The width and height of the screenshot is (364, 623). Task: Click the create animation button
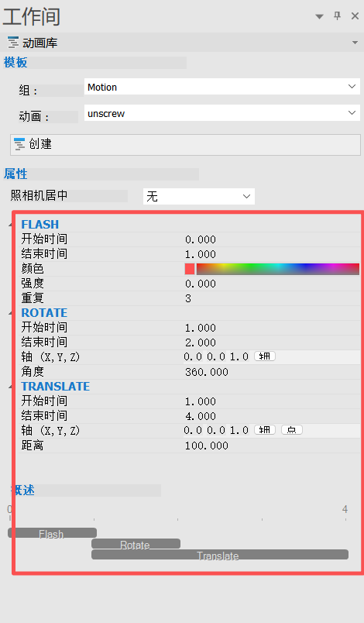point(185,145)
